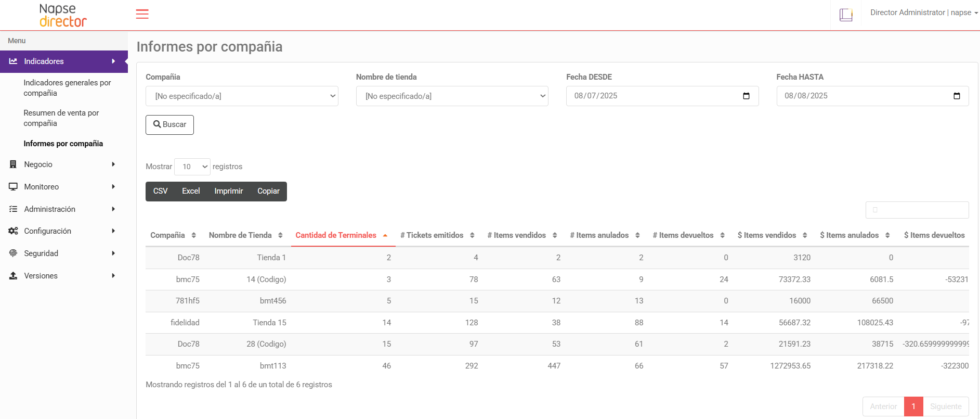980x419 pixels.
Task: Click the Indicadores chart icon
Action: click(x=13, y=61)
